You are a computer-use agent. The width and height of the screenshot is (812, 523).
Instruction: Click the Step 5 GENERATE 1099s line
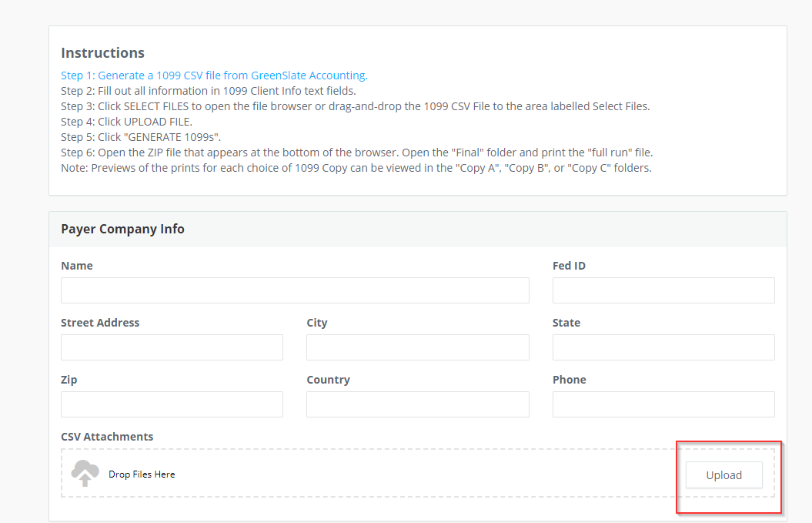coord(141,137)
